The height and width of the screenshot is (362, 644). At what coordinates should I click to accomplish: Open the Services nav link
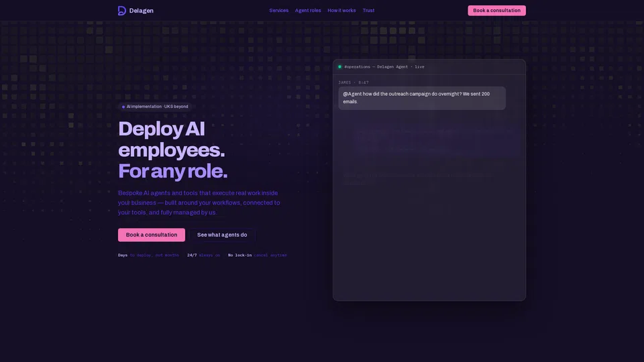click(278, 11)
